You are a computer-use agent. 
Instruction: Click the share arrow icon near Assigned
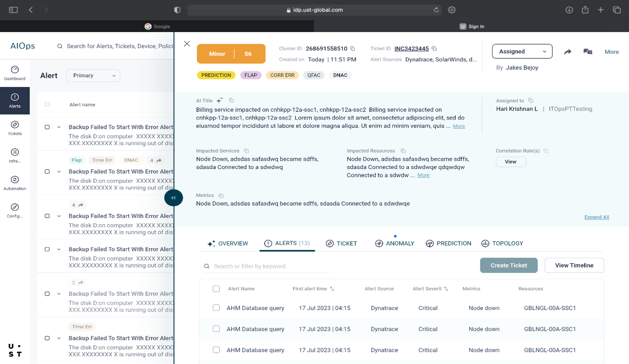568,52
